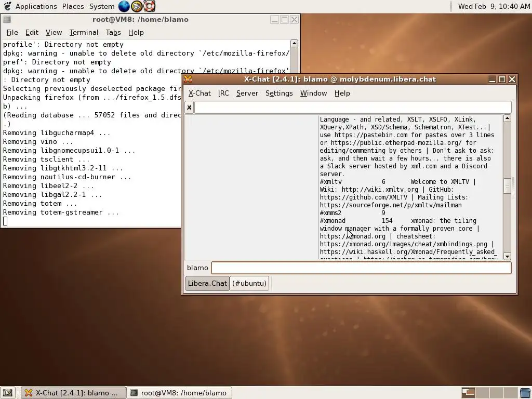Open the http://wiki.xmltv.org link

(x=380, y=189)
